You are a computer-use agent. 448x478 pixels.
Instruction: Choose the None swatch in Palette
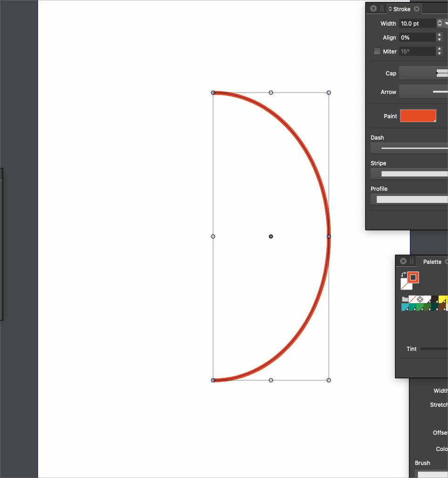412,299
